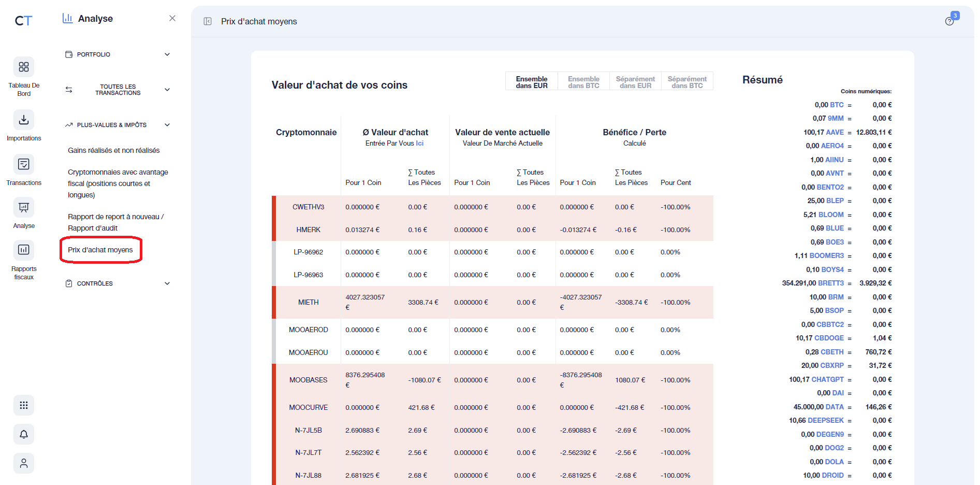
Task: Open the Importations icon in the sidebar
Action: [x=23, y=119]
